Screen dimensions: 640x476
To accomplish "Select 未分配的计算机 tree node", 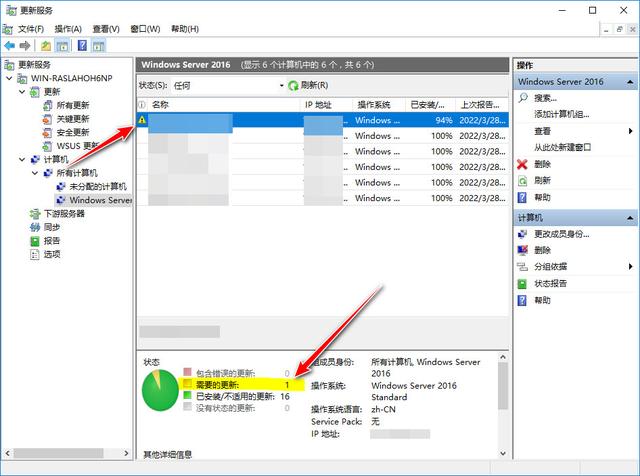I will pos(98,187).
